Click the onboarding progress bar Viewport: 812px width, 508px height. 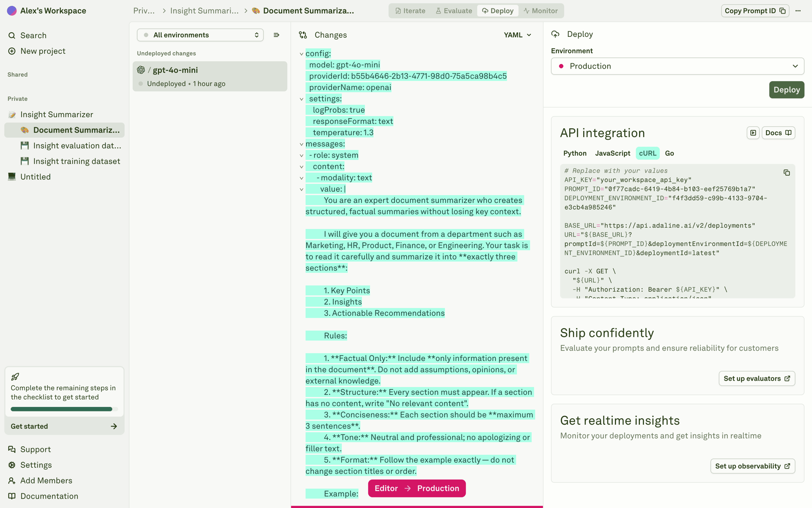point(64,409)
